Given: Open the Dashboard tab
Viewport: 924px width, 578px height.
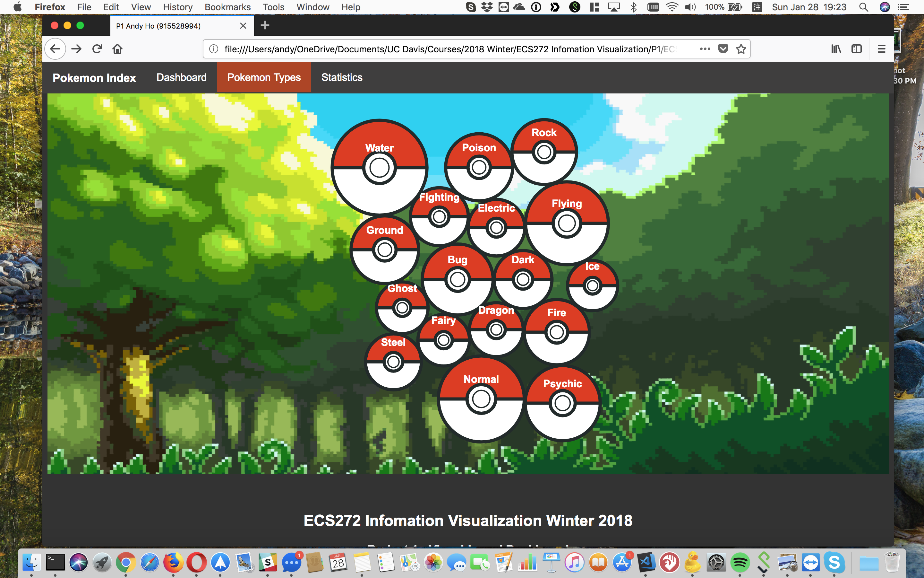Looking at the screenshot, I should (x=181, y=77).
